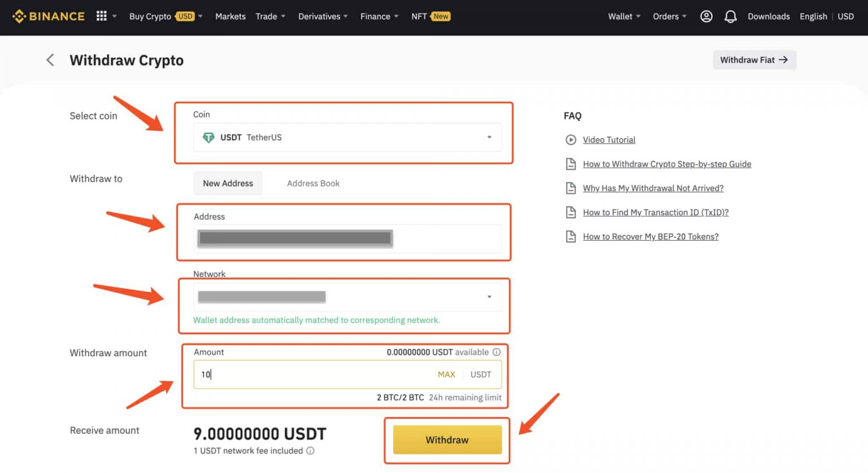Click the USDT Tether coin icon
Image resolution: width=868 pixels, height=473 pixels.
pos(209,137)
